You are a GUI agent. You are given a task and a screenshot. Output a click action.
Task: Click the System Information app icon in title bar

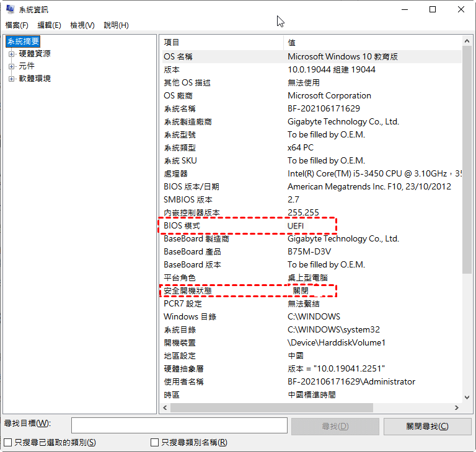pos(10,9)
